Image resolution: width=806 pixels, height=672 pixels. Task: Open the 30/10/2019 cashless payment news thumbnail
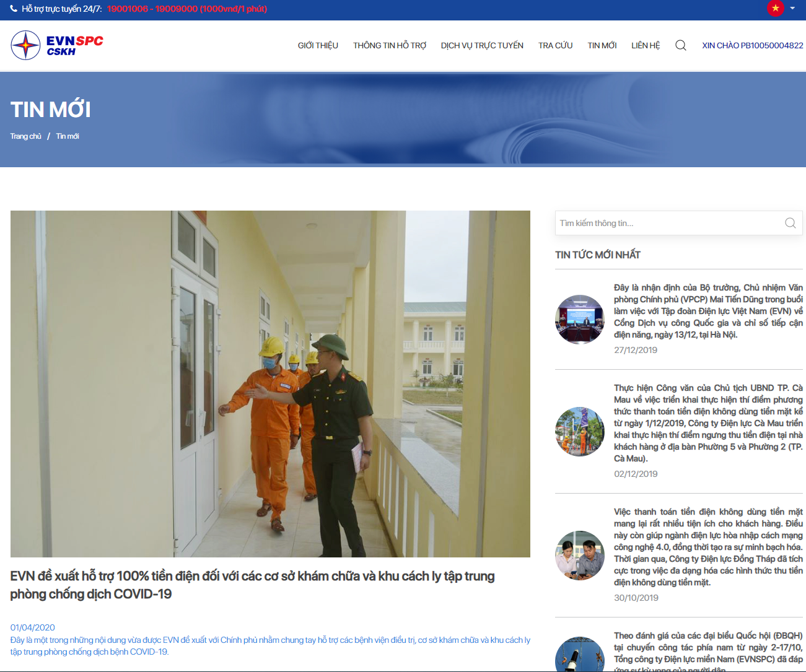pos(579,555)
